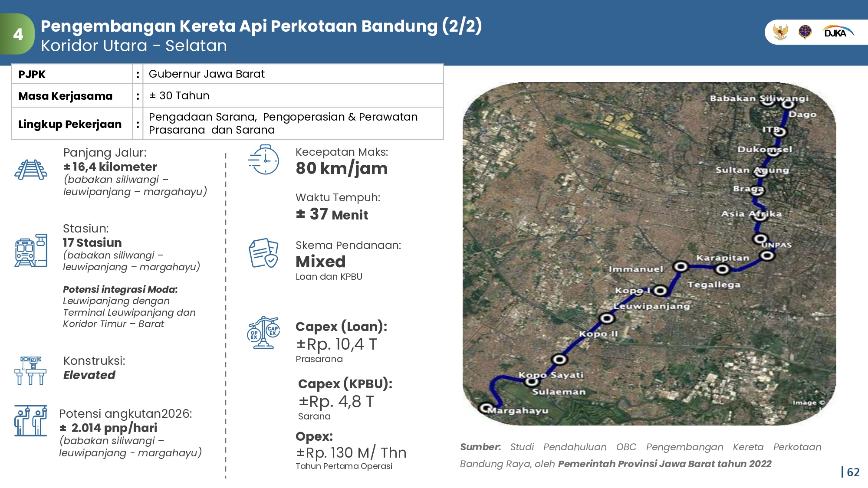Image resolution: width=868 pixels, height=488 pixels.
Task: Click the Karapitan station circle marker
Action: [x=722, y=269]
